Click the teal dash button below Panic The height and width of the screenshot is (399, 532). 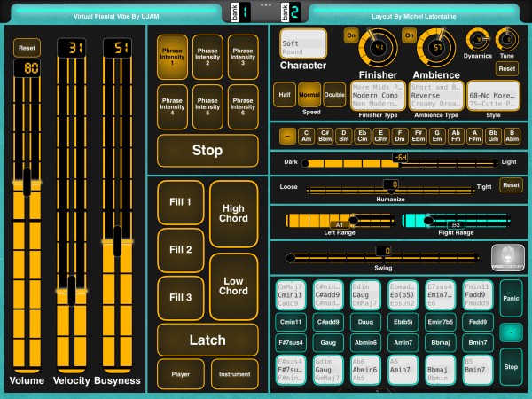[x=511, y=332]
